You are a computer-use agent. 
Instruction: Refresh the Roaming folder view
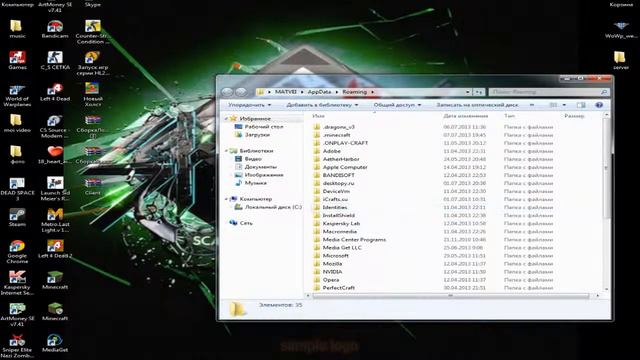479,92
